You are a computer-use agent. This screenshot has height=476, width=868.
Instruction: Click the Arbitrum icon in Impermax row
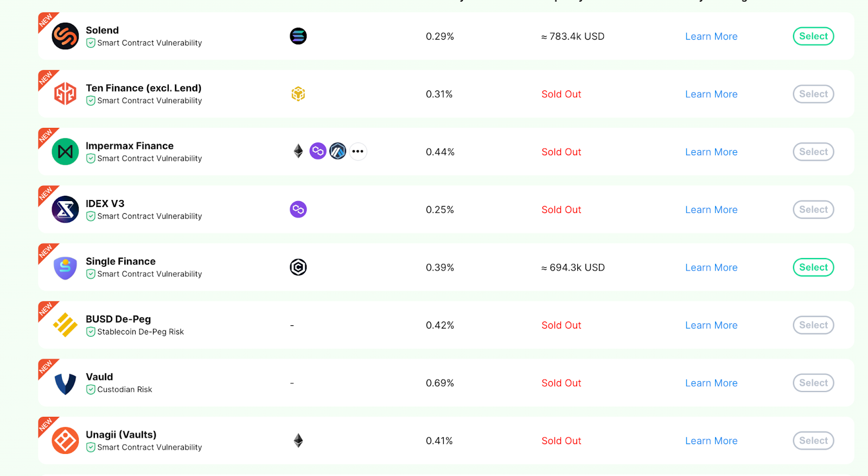pos(338,151)
